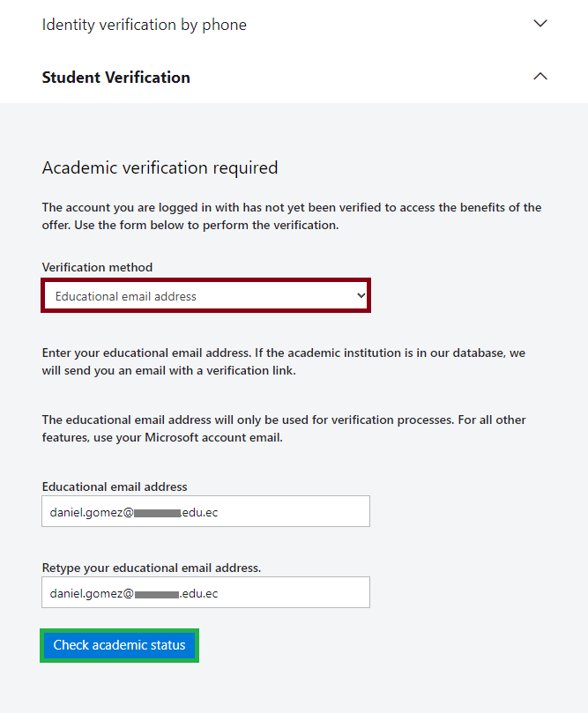The image size is (588, 713).
Task: Click the Retype your educational email address label
Action: click(152, 568)
